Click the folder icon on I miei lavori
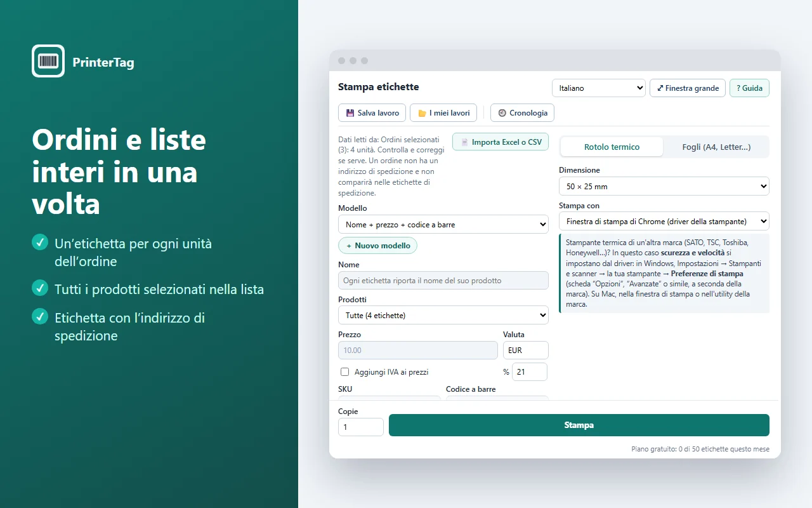Viewport: 812px width, 508px height. pos(421,113)
